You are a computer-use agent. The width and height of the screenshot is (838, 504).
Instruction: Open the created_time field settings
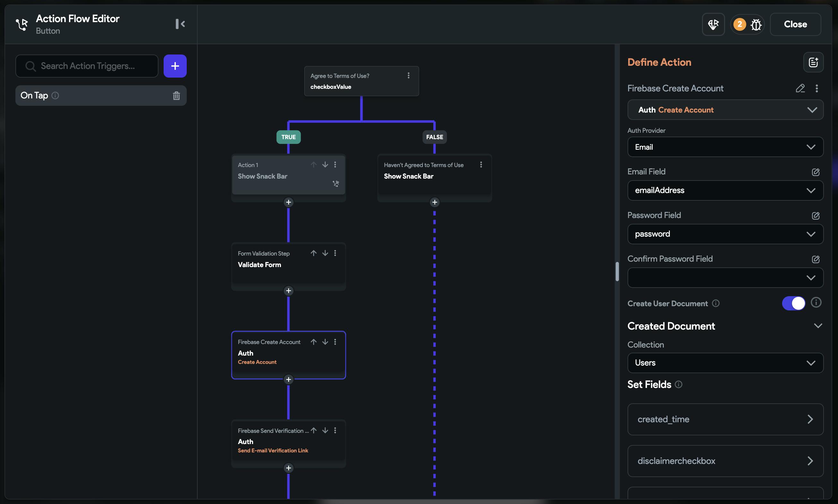tap(725, 419)
